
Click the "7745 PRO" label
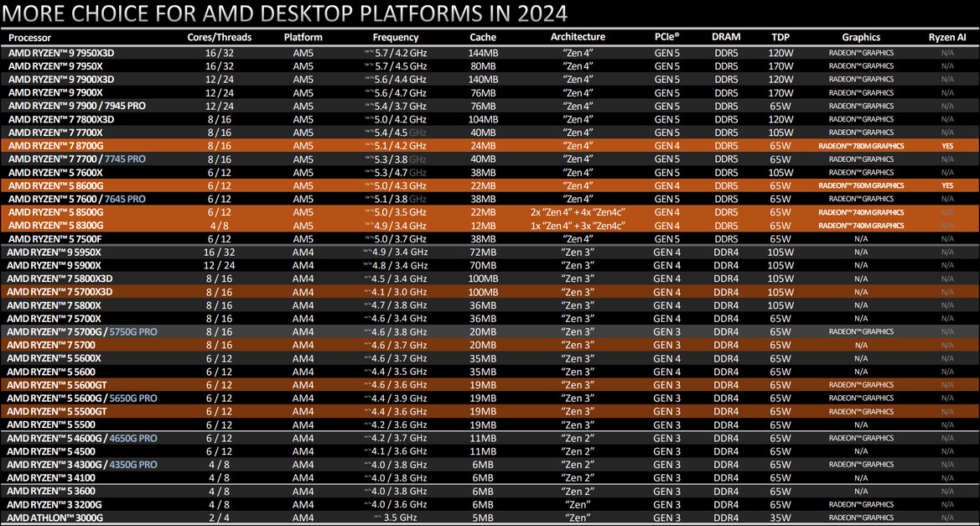(125, 159)
